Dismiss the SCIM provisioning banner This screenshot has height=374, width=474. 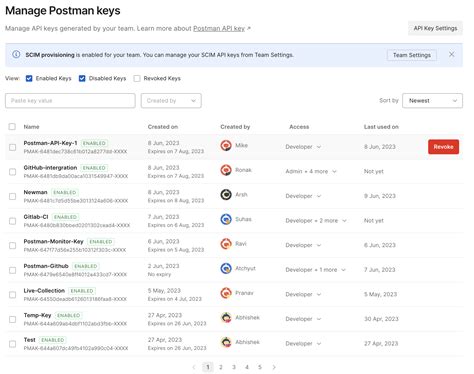point(451,54)
